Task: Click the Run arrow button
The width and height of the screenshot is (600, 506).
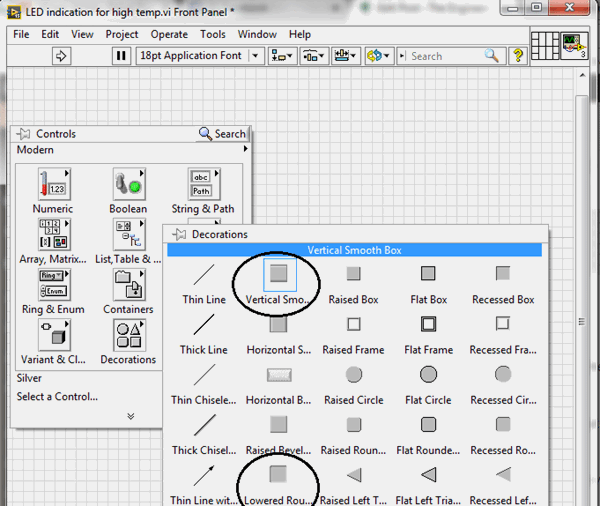Action: (61, 56)
